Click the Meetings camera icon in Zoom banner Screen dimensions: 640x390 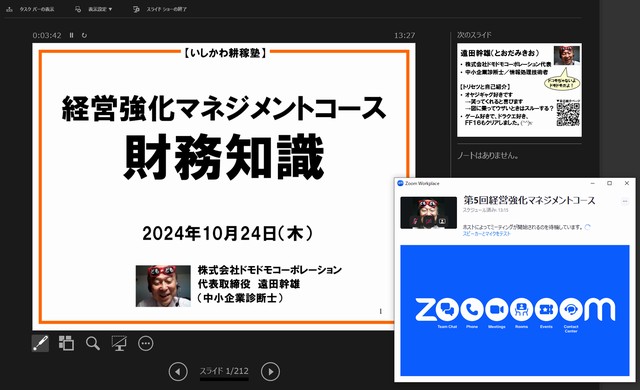(x=497, y=310)
